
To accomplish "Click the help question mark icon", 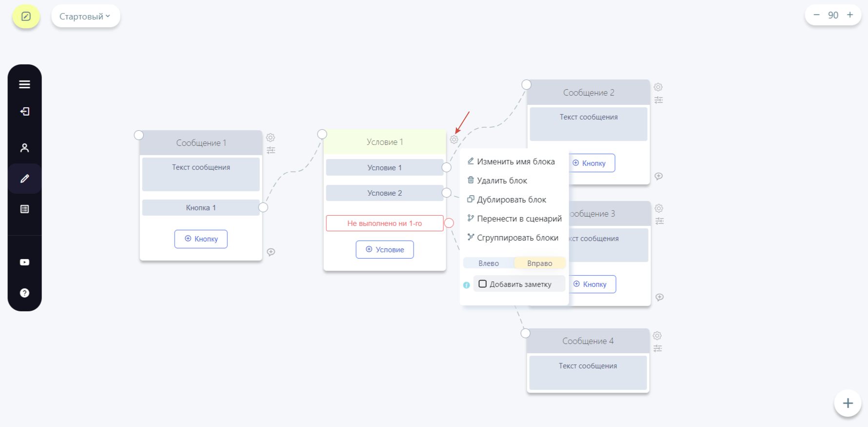I will tap(24, 293).
